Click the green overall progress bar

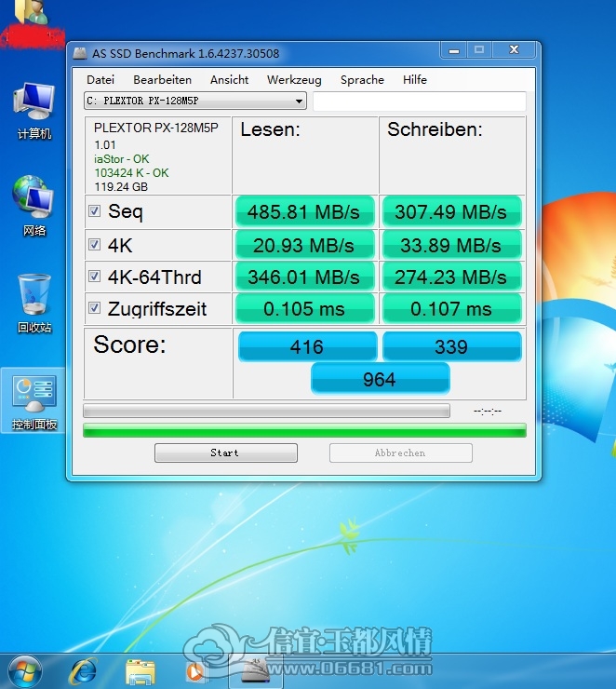(x=304, y=430)
